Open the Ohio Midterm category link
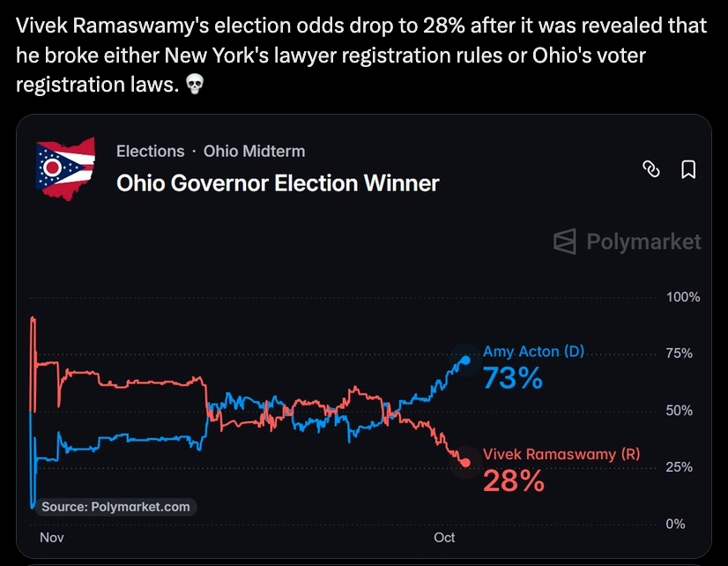The width and height of the screenshot is (728, 566). click(254, 152)
